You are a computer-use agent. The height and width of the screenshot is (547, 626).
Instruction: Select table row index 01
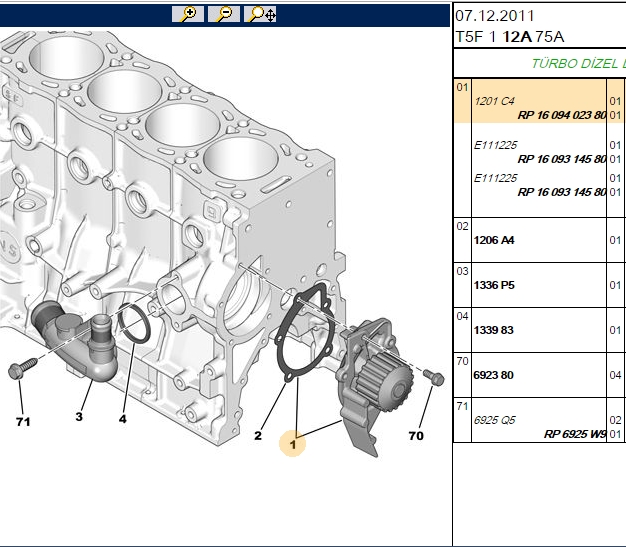(x=462, y=87)
